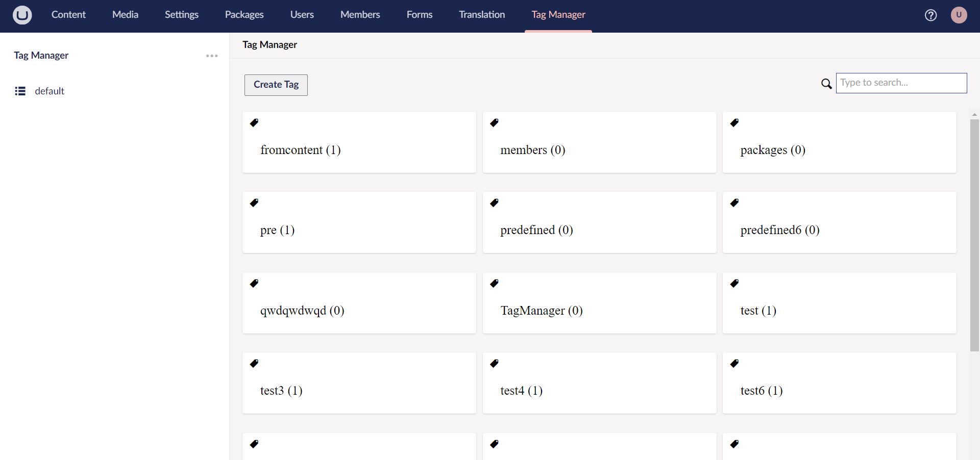Click the list icon beside default
Screen dimensions: 980x460
pyautogui.click(x=20, y=91)
